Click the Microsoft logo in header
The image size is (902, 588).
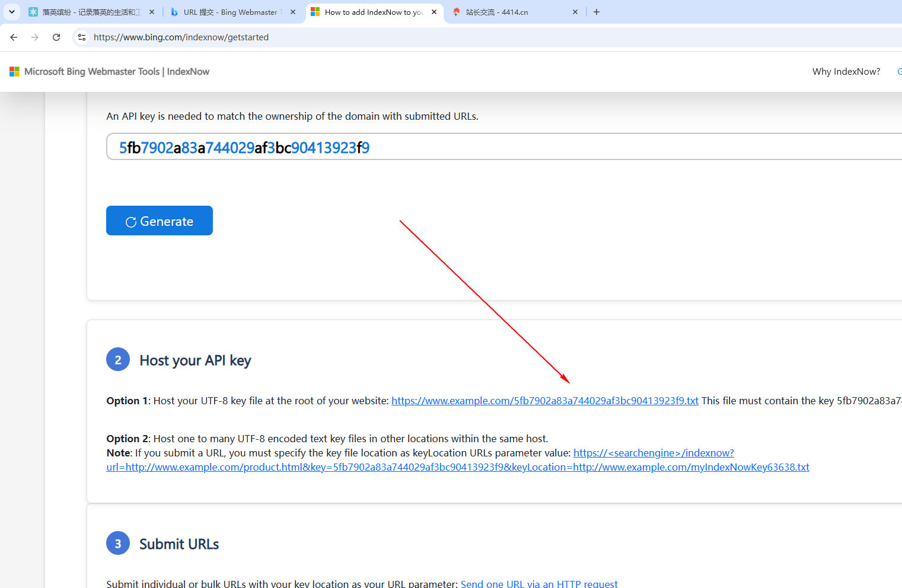(14, 72)
